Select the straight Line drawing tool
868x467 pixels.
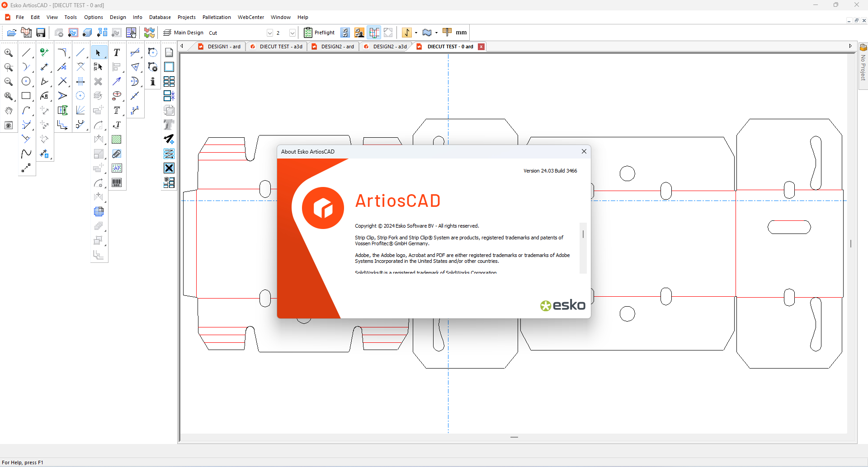click(x=27, y=53)
